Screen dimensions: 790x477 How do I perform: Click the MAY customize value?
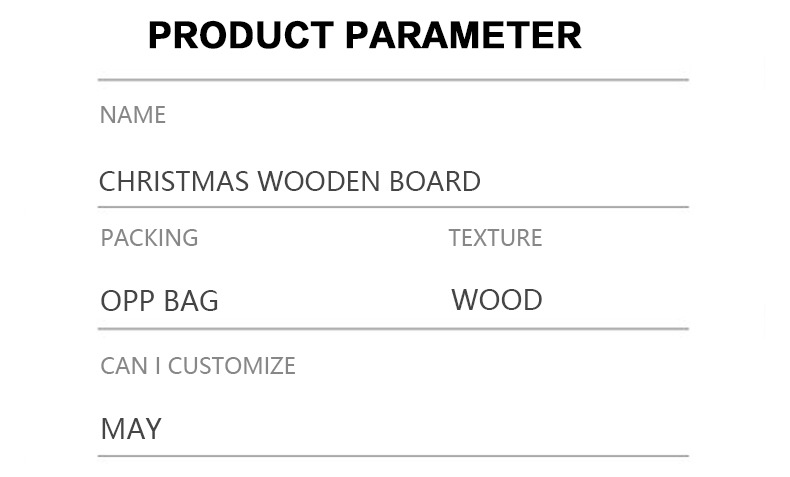point(131,429)
